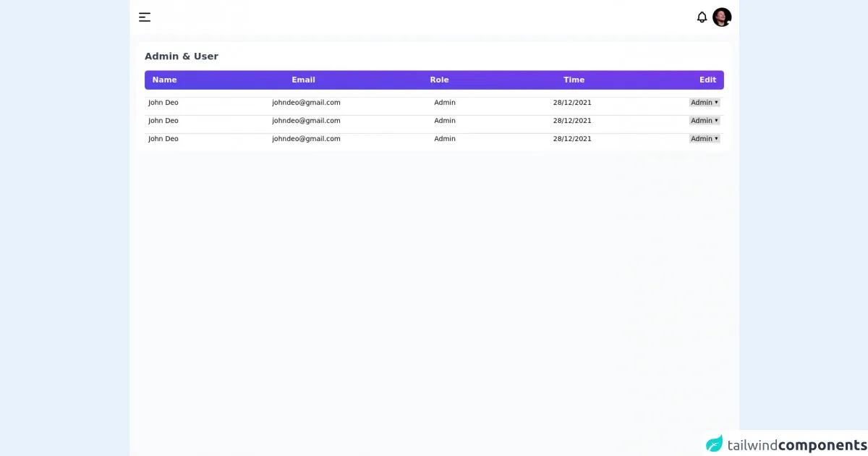Click johndeo@gmail.com in the second row

click(306, 121)
